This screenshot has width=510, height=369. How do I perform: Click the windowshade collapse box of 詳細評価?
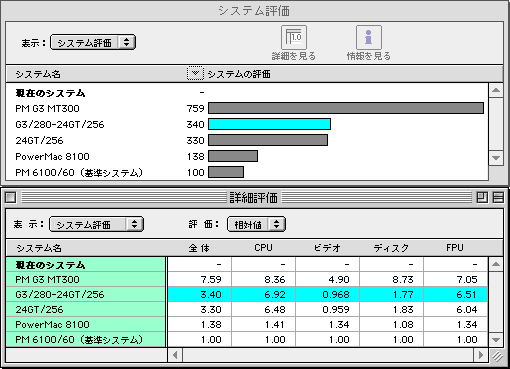pos(498,198)
